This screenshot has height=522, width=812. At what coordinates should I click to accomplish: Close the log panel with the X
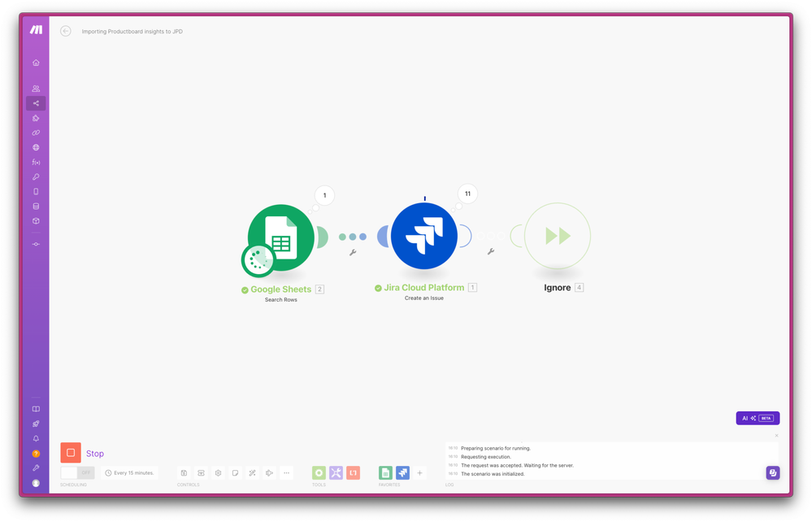[776, 436]
